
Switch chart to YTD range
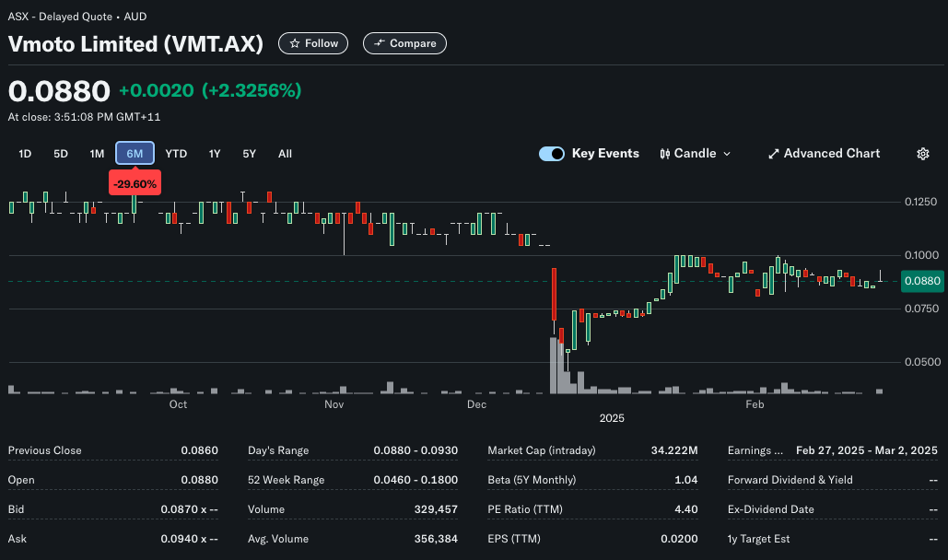pos(176,154)
